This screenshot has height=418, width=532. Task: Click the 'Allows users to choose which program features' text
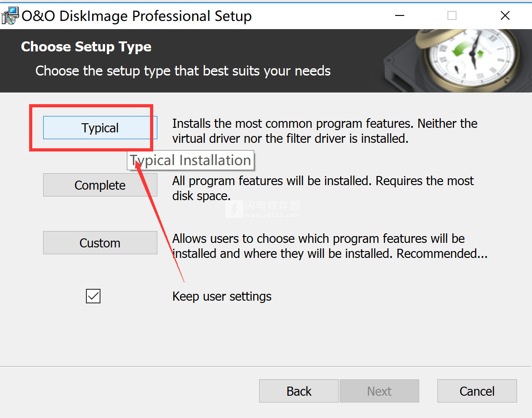330,246
